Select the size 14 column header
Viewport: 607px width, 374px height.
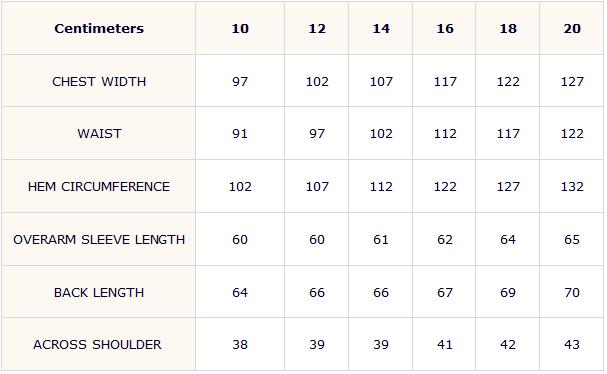381,28
